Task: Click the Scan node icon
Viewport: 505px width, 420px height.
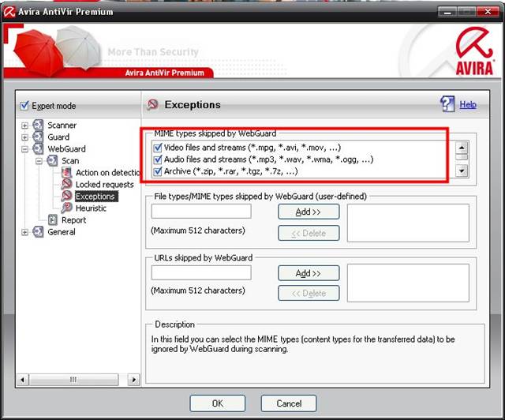Action: tap(53, 161)
